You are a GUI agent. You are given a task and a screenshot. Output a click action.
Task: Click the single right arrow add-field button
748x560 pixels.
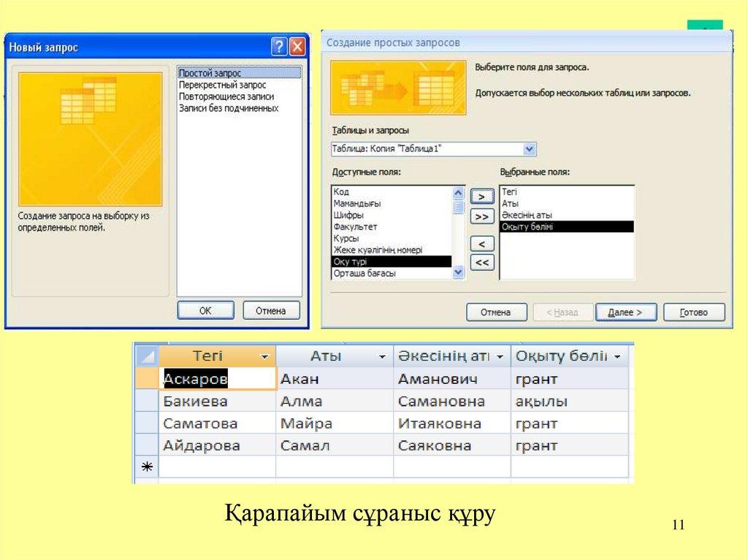[x=481, y=196]
